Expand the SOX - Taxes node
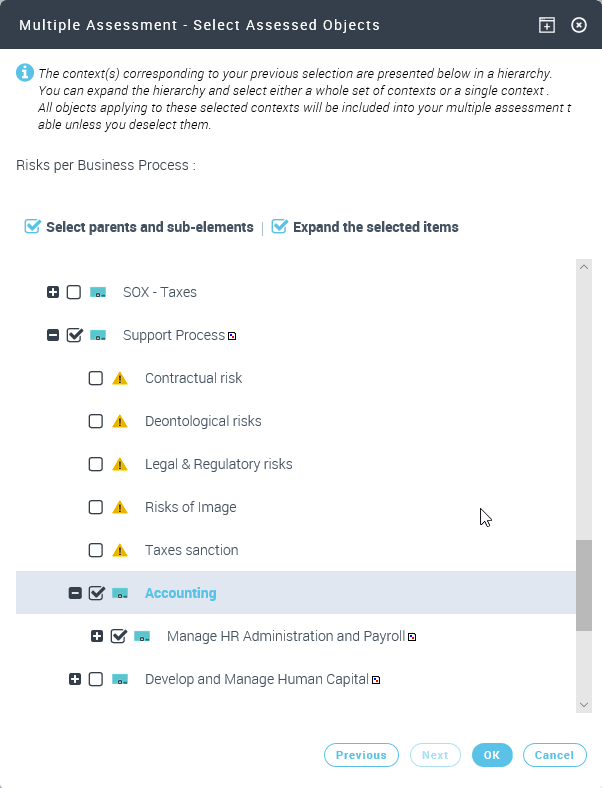The width and height of the screenshot is (602, 788). (53, 292)
